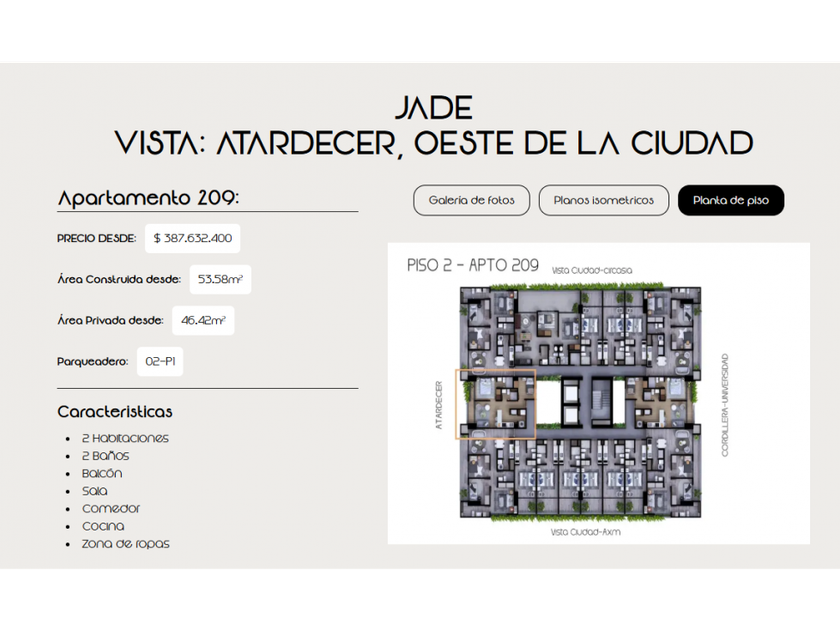Open the Galería de fotos tab
The image size is (840, 630).
471,200
